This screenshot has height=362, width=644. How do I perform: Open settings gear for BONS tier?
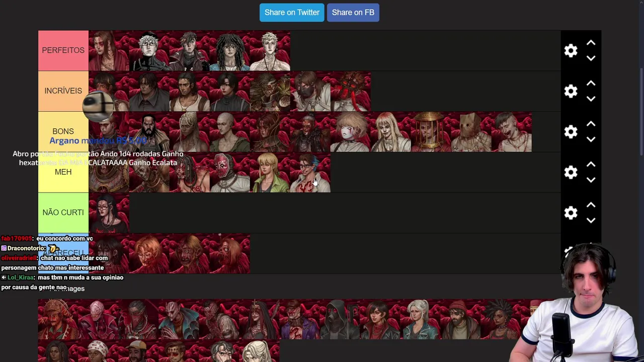tap(571, 132)
